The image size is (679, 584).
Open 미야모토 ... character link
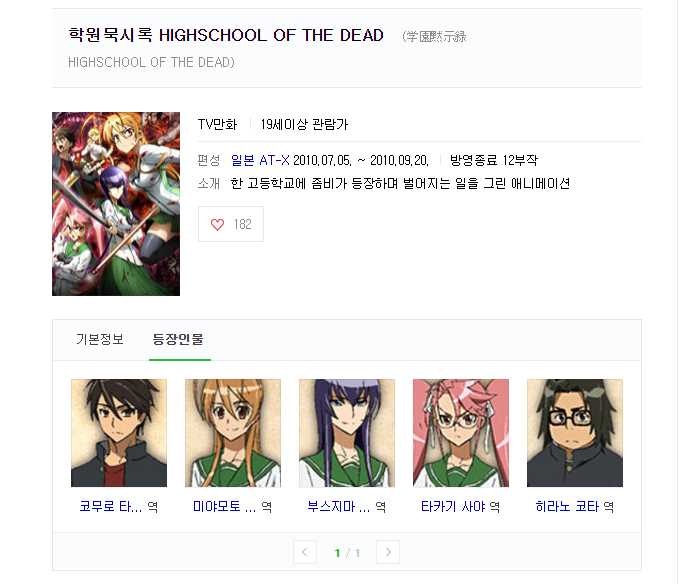tap(224, 506)
